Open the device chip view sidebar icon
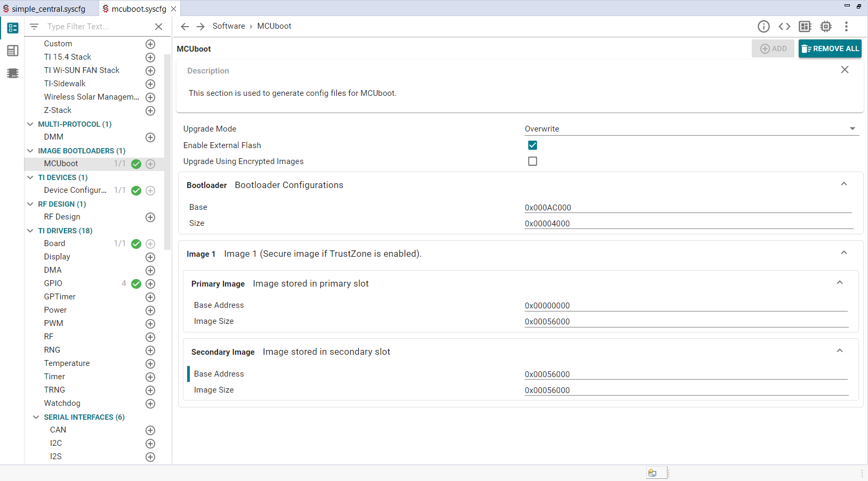868x481 pixels. (13, 73)
